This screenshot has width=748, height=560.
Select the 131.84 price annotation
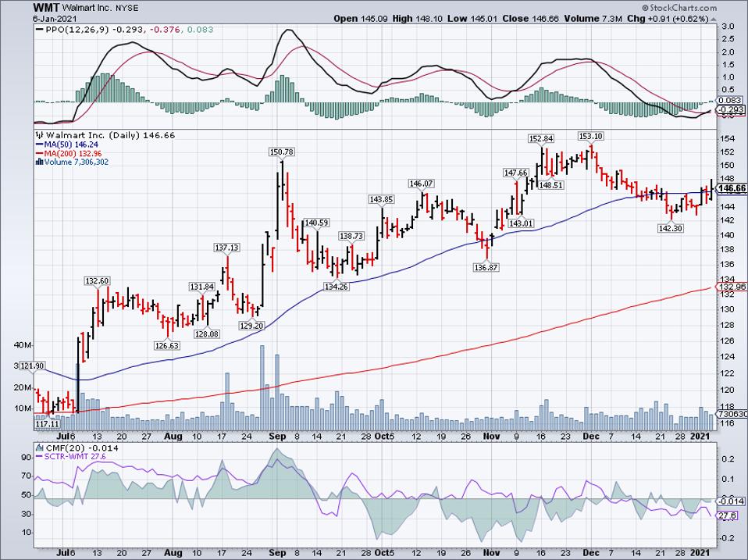201,287
